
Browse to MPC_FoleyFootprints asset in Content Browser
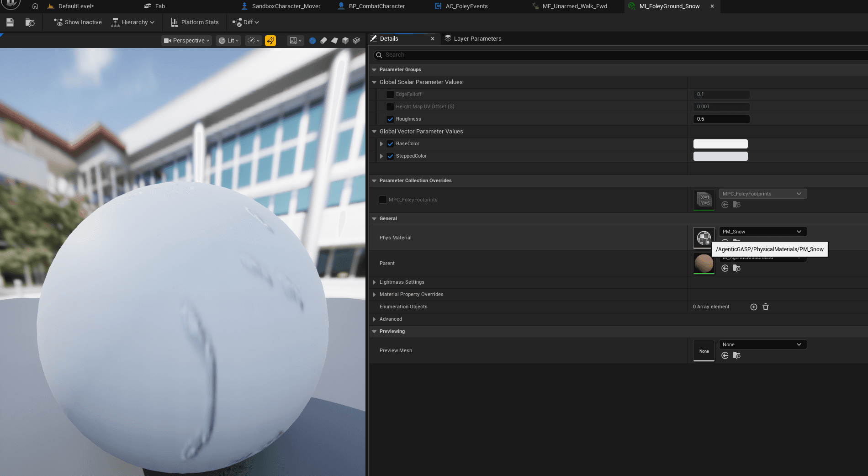coord(737,205)
